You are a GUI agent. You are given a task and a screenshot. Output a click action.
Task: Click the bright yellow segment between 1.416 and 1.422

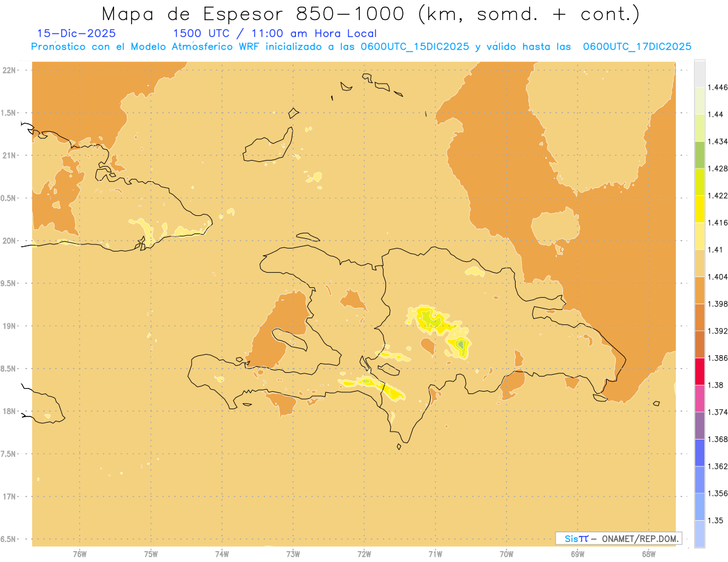[x=699, y=209]
